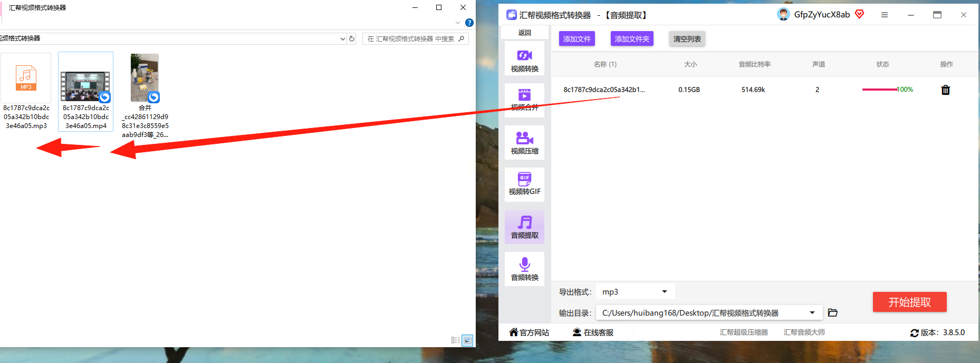
Task: Select the 合并 merged video file
Action: 145,96
